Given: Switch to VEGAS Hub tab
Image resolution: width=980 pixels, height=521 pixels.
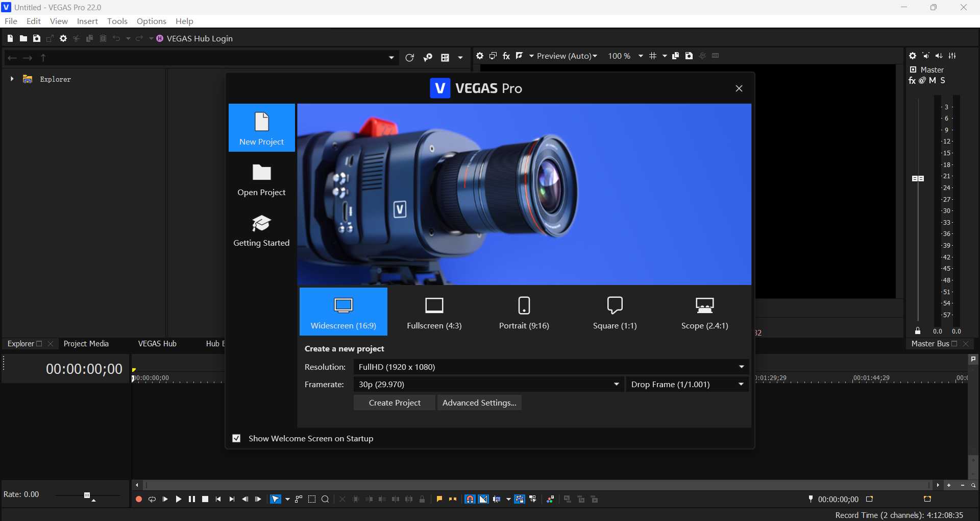Looking at the screenshot, I should click(x=157, y=344).
